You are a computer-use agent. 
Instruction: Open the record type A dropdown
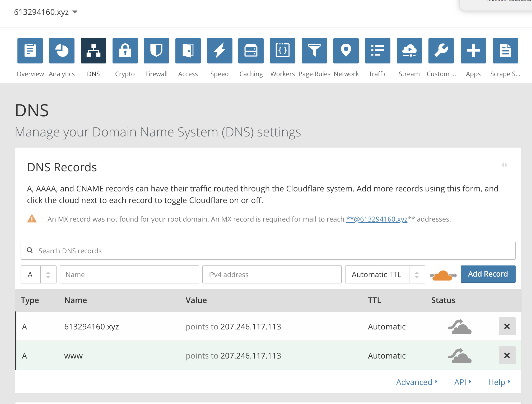[39, 274]
